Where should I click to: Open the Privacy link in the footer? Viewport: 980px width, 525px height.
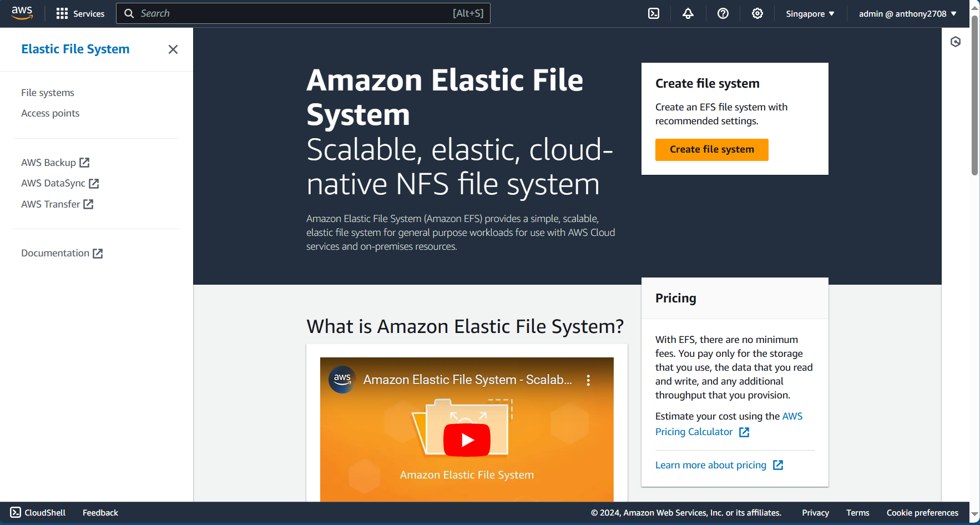815,513
